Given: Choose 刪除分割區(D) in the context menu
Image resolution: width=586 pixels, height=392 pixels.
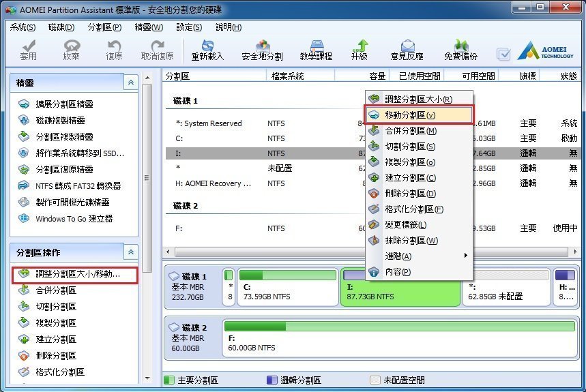Looking at the screenshot, I should 419,194.
